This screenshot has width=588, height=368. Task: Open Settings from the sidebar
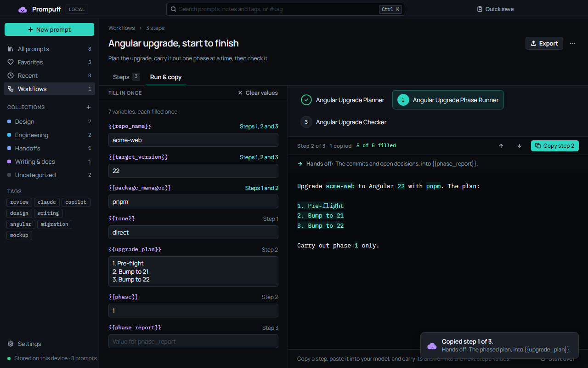(x=49, y=344)
